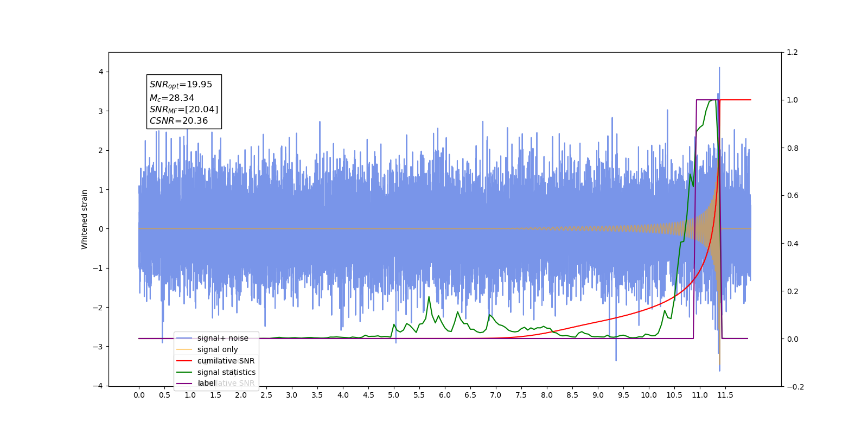
Task: Click the 'Whitened strain' y-axis label
Action: pyautogui.click(x=85, y=219)
